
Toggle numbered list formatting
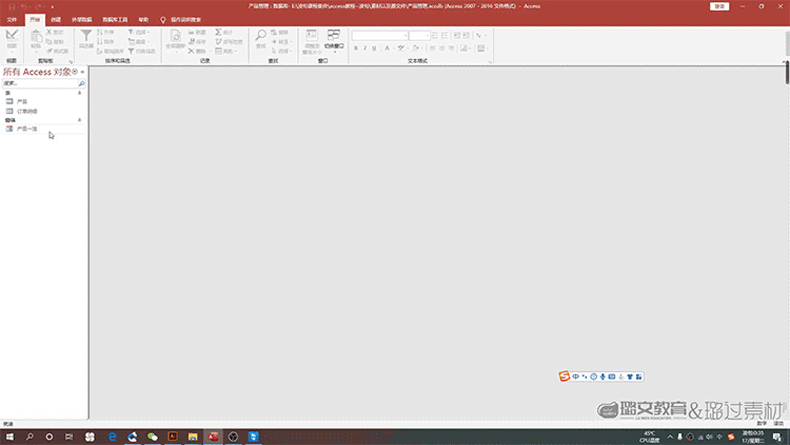444,35
